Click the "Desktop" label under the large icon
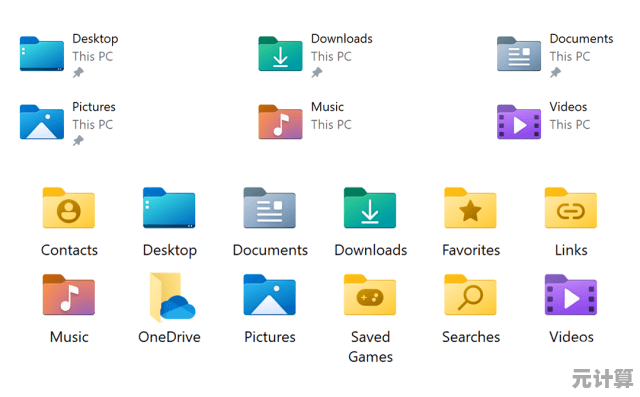640x397 pixels. tap(170, 251)
